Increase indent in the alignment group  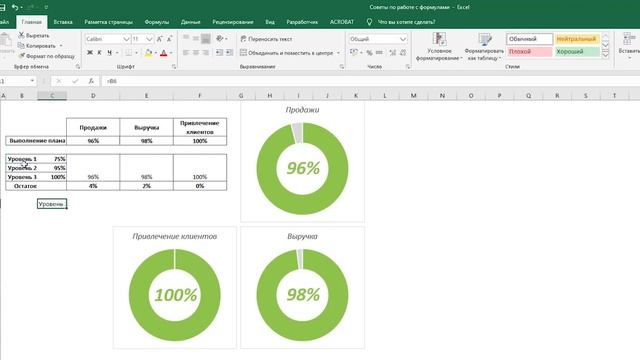tap(229, 53)
